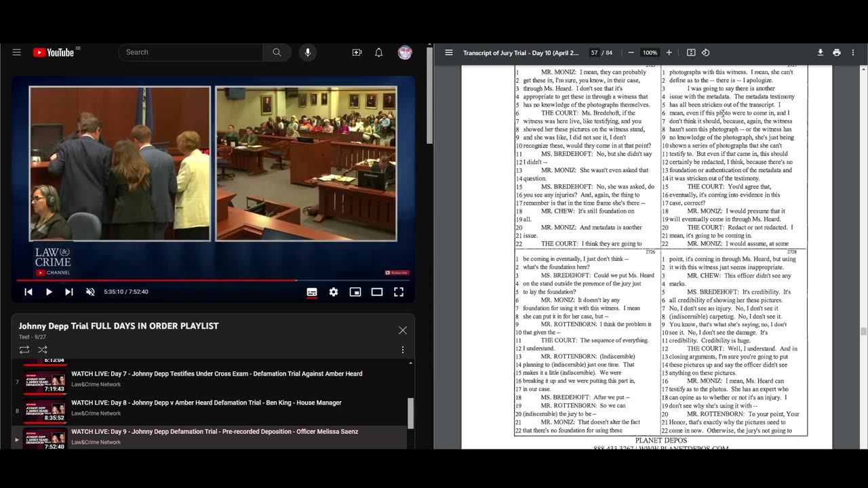The image size is (868, 488).
Task: Click the Law & Crime channel logo in the video
Action: [53, 262]
